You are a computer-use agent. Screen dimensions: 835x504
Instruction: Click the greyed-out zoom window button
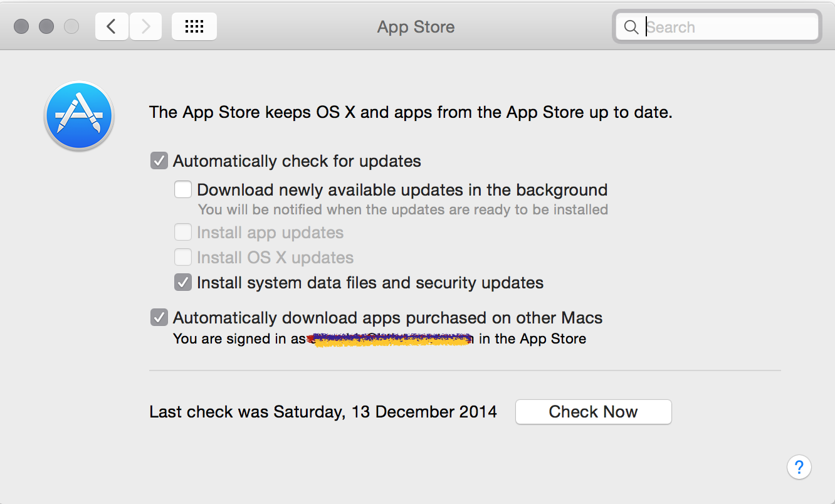coord(71,26)
